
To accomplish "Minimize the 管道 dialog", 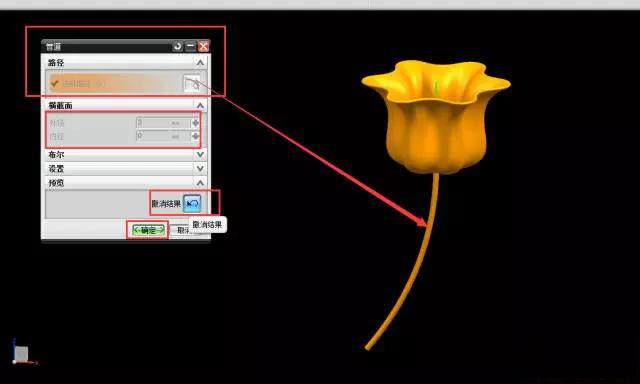I will 191,46.
